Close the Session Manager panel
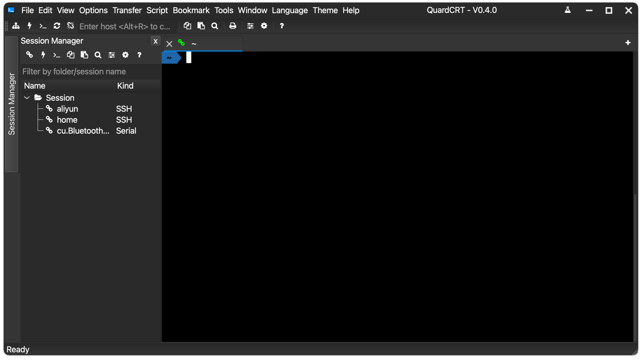Screen dimensions: 644x360 pos(155,41)
